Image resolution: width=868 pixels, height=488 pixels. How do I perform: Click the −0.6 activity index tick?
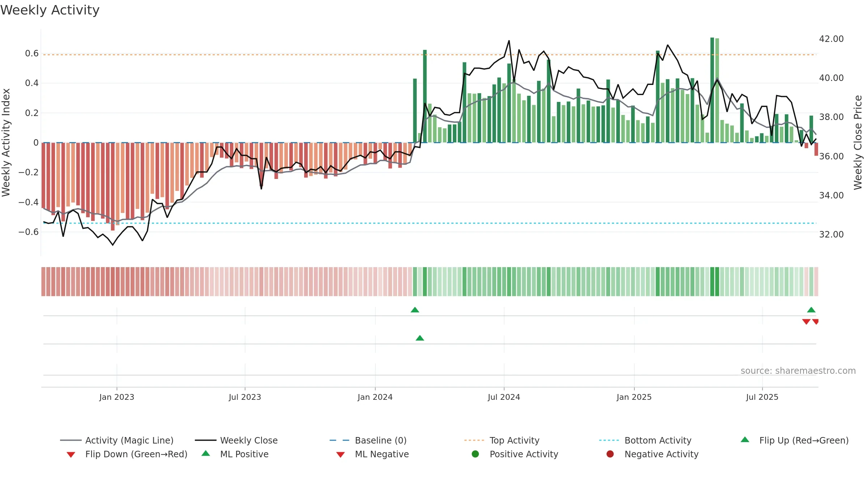click(29, 232)
